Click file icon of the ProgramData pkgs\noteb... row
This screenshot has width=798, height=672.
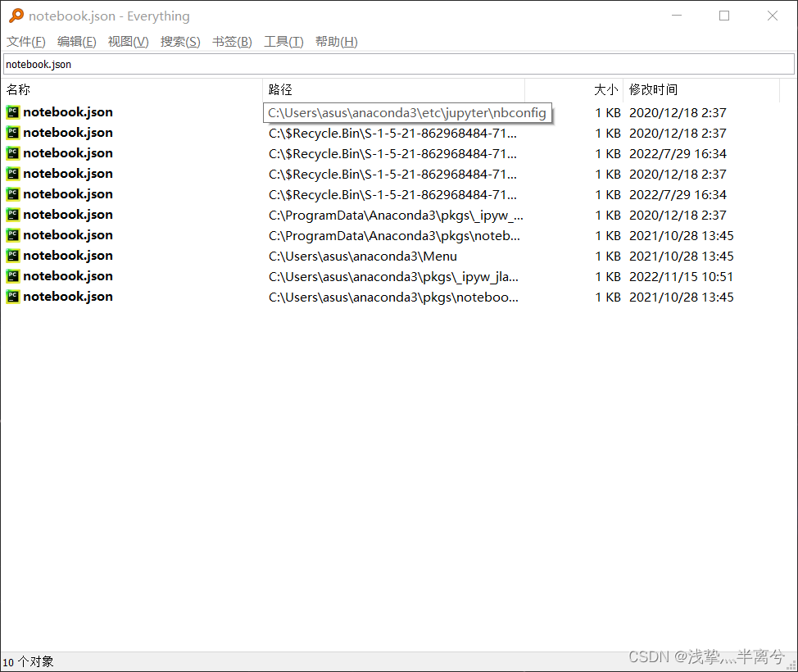click(x=13, y=235)
